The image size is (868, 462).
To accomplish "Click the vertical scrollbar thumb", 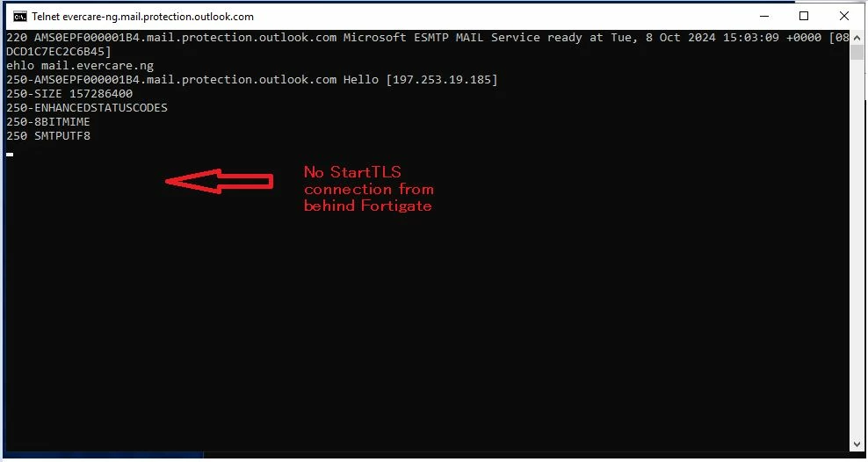I will click(857, 53).
